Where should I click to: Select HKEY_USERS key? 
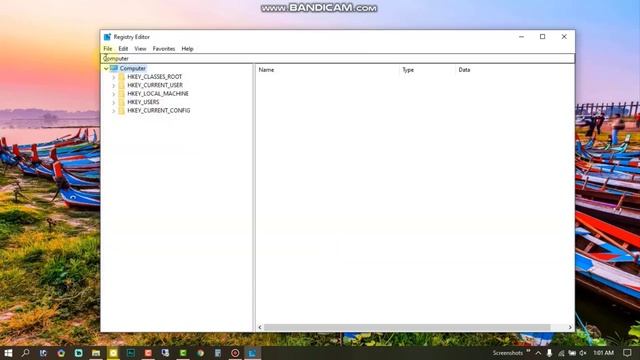[143, 102]
